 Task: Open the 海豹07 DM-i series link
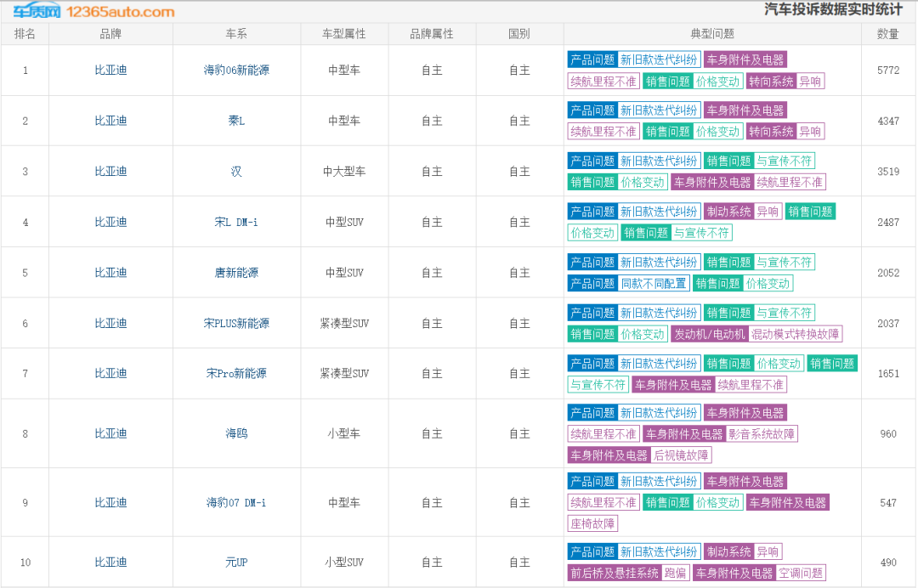pos(236,502)
